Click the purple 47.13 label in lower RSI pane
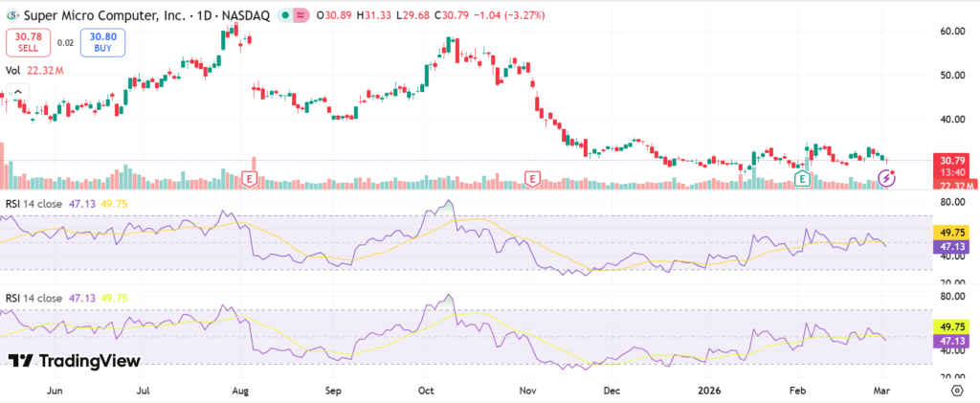The image size is (980, 403). [x=952, y=341]
